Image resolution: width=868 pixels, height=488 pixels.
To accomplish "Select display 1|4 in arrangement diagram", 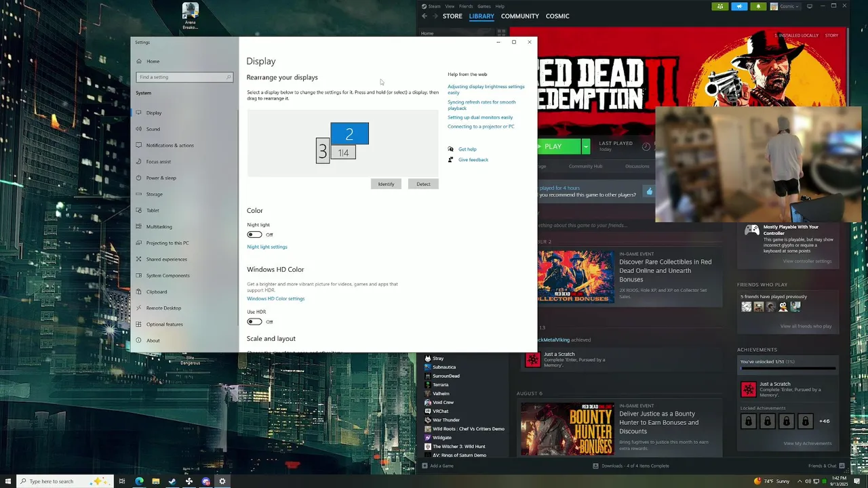I will pyautogui.click(x=344, y=152).
